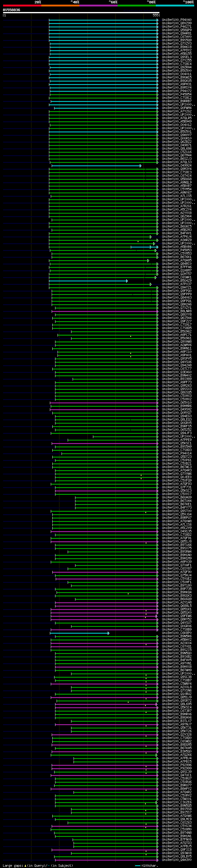Click the UniRef100_B5G501 hit label

pyautogui.click(x=177, y=132)
